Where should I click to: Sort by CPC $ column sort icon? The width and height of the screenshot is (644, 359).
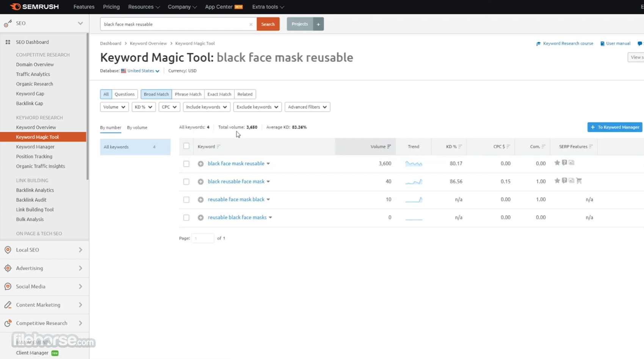point(508,147)
